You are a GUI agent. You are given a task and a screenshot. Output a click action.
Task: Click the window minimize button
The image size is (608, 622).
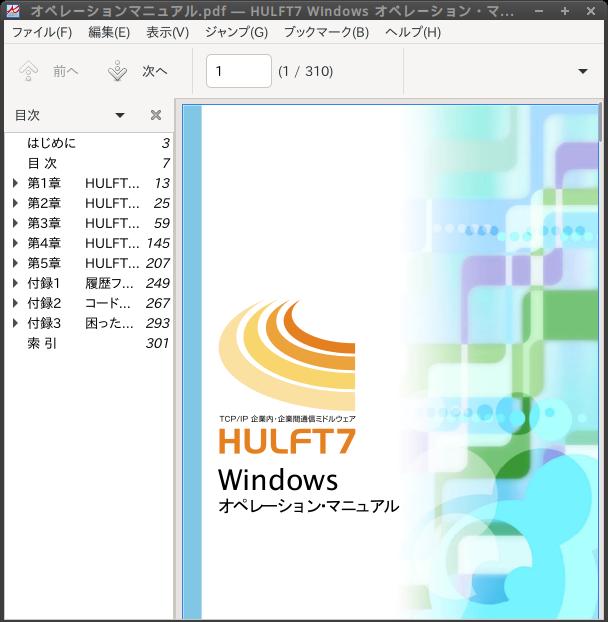(x=539, y=11)
